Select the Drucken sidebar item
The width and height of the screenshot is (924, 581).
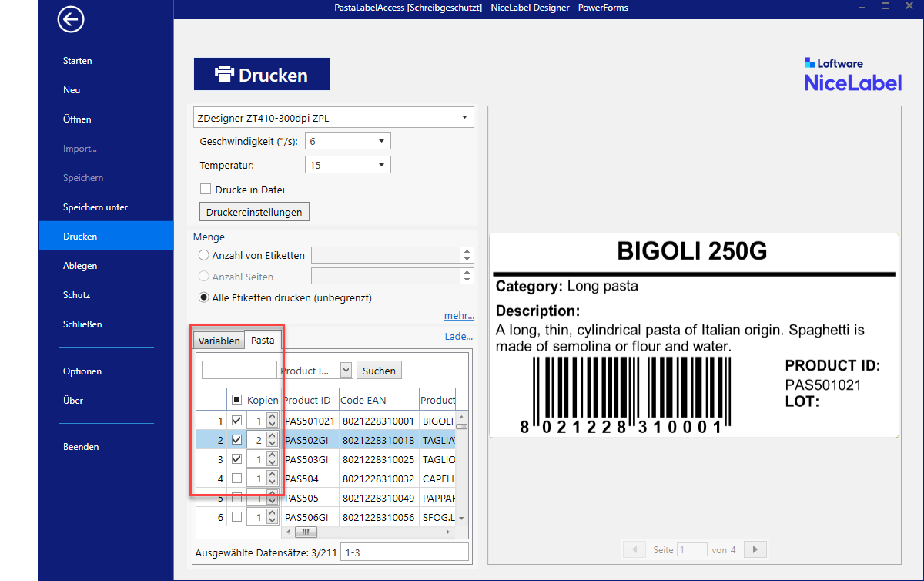click(x=106, y=237)
